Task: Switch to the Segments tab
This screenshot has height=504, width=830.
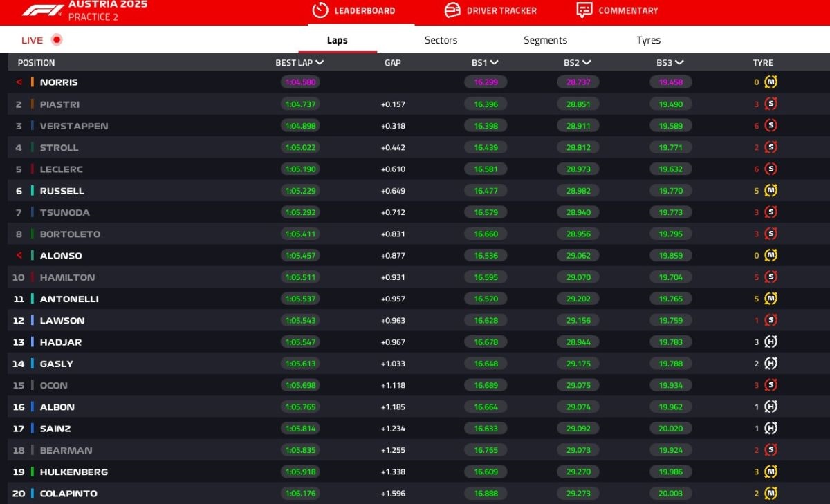Action: click(545, 40)
